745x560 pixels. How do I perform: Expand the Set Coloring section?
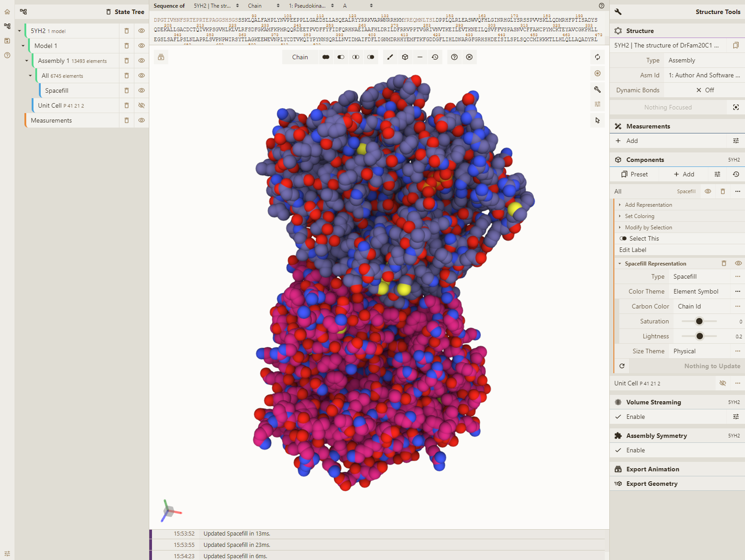(639, 216)
